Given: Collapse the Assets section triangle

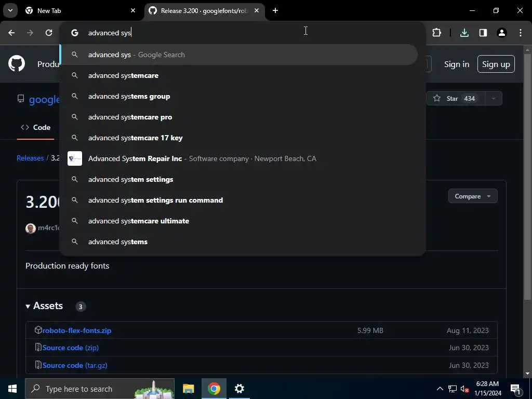Looking at the screenshot, I should click(28, 307).
